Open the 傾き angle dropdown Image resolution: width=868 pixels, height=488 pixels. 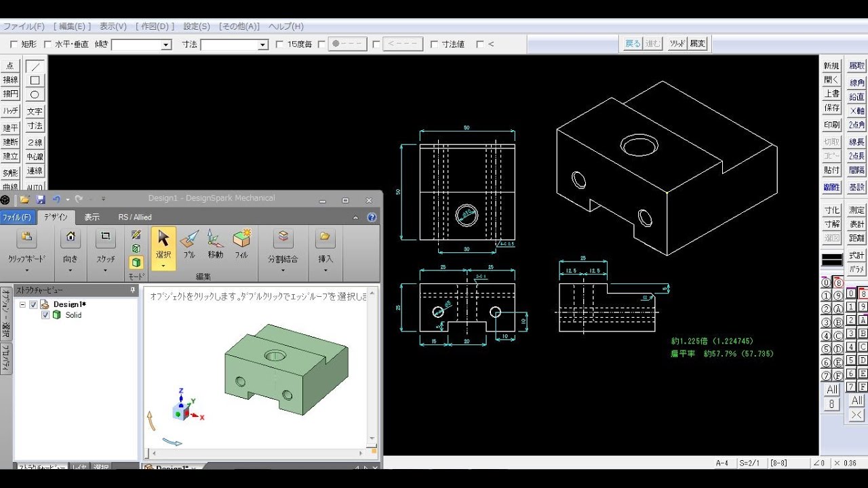166,45
